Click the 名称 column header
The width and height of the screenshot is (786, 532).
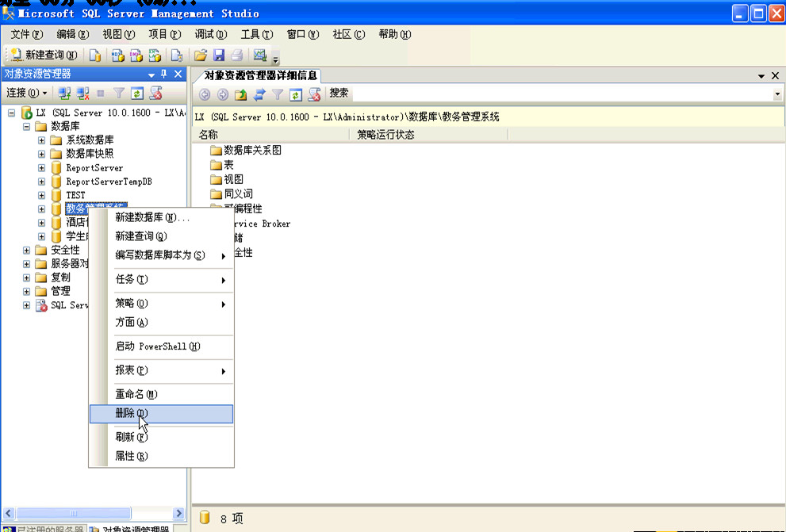coord(270,135)
